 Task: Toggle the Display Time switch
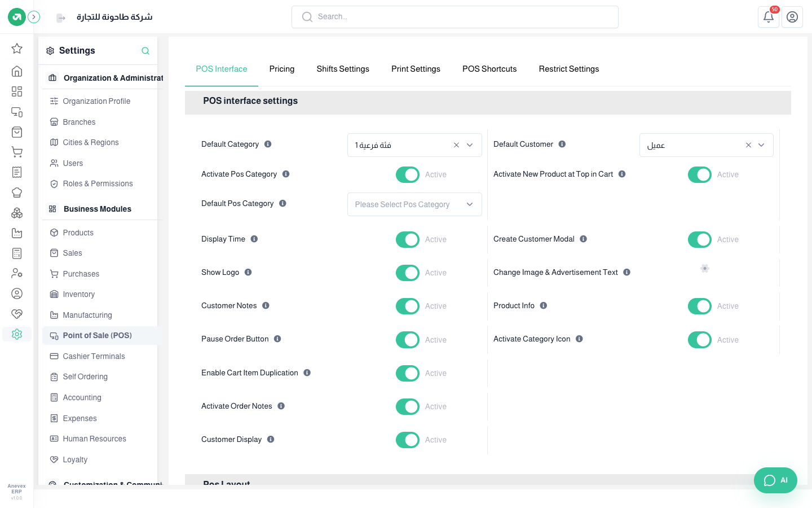pos(407,239)
